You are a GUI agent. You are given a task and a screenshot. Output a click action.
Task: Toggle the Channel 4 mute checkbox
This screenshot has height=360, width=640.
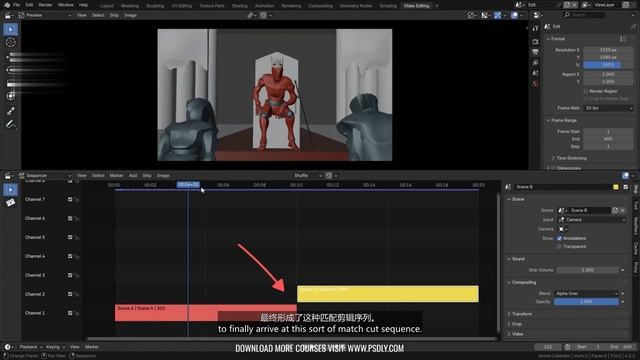coord(70,256)
